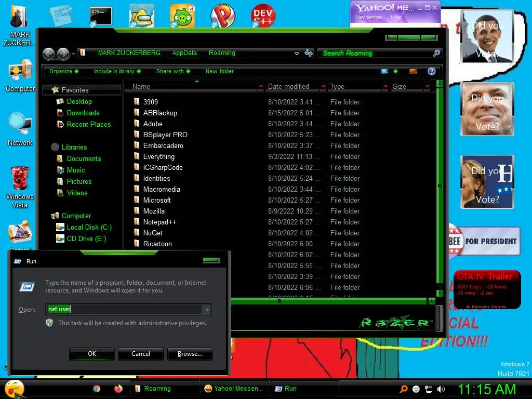Click the 11:15 AM taskbar clock
The width and height of the screenshot is (532, 399).
487,389
